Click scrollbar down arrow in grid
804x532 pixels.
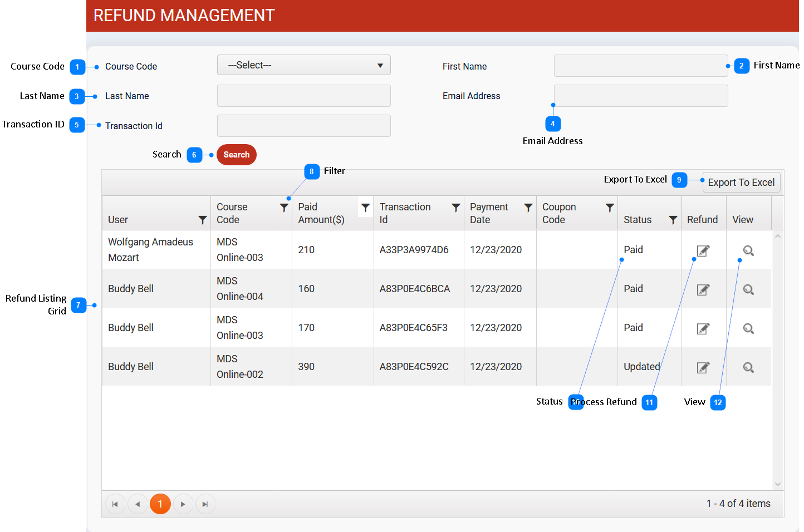(x=778, y=484)
